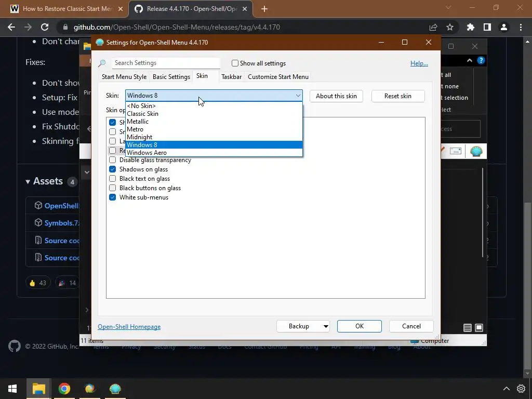Click the Explorer window help question icon
This screenshot has height=399, width=532.
(481, 60)
